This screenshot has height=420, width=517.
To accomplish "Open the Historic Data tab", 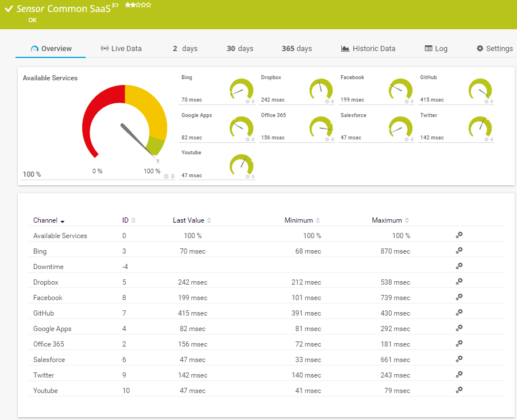I will (x=368, y=49).
